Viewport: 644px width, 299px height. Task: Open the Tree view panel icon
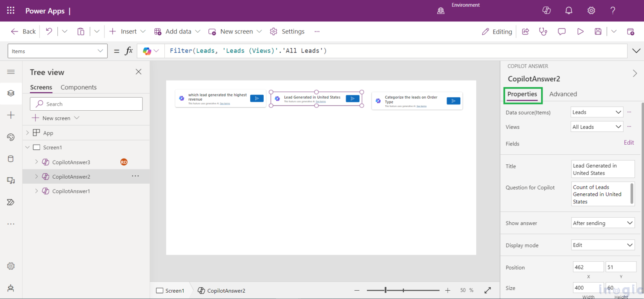(11, 93)
